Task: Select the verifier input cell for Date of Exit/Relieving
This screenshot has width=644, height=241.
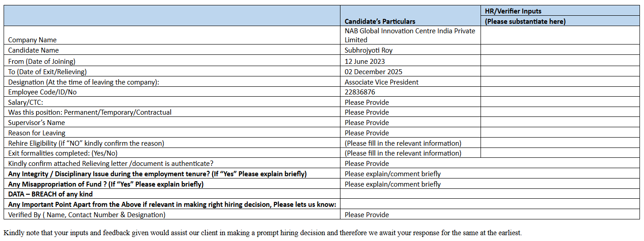Action: click(560, 71)
